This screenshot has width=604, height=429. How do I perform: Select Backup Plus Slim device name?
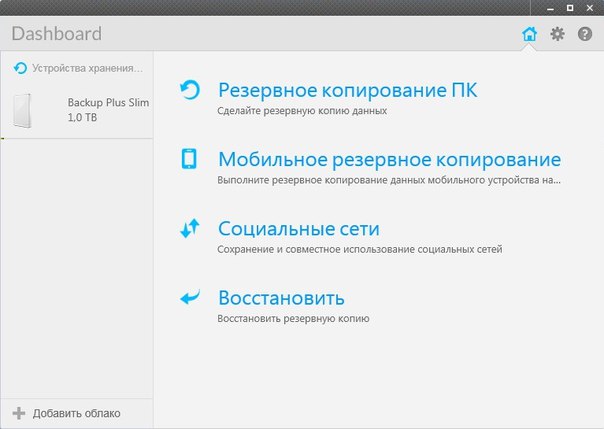[x=108, y=102]
